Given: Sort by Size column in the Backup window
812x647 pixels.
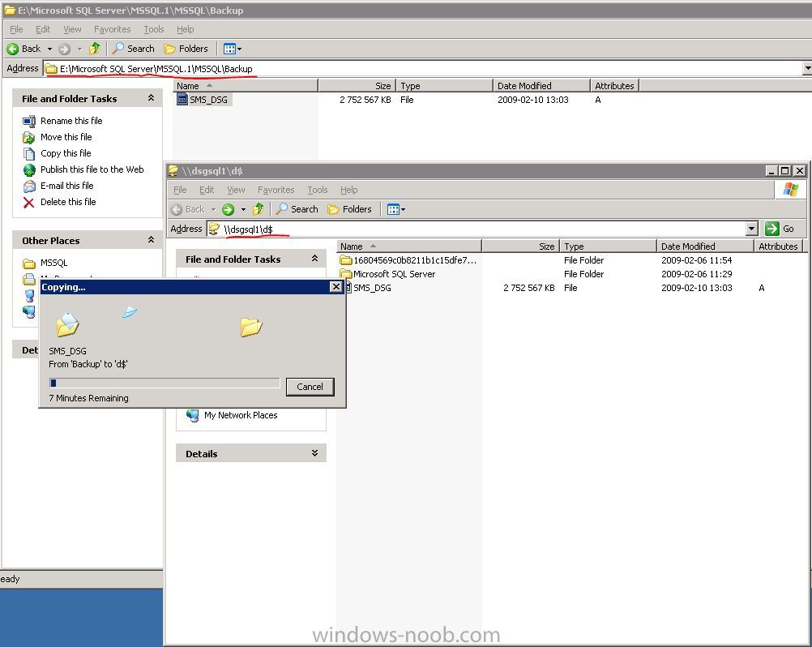Looking at the screenshot, I should [x=357, y=85].
